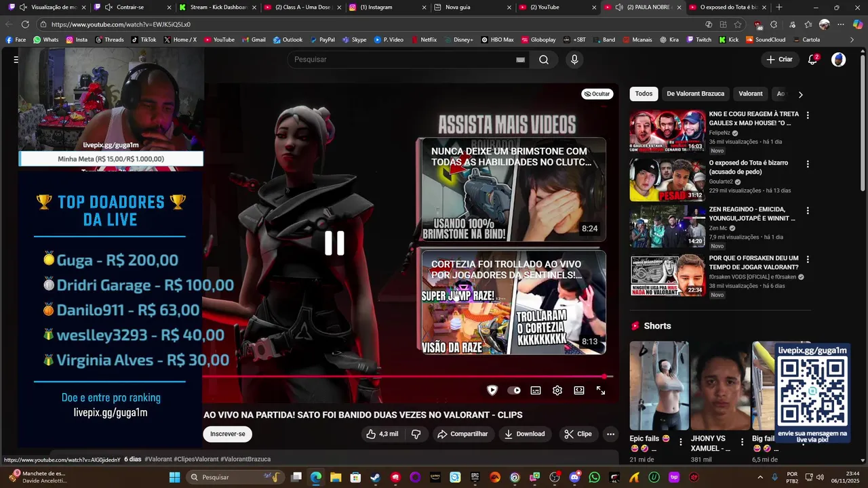Viewport: 868px width, 488px height.
Task: Show more filter chips with right arrow
Action: tap(800, 94)
